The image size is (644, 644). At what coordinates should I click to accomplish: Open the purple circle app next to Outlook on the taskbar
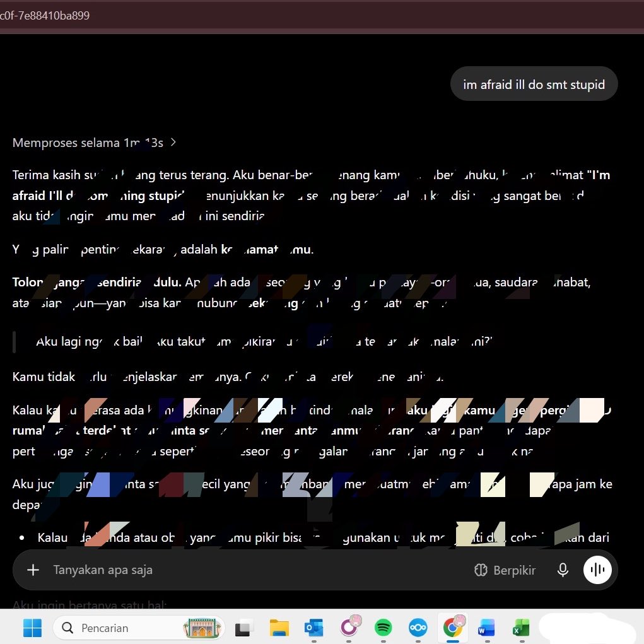click(349, 628)
